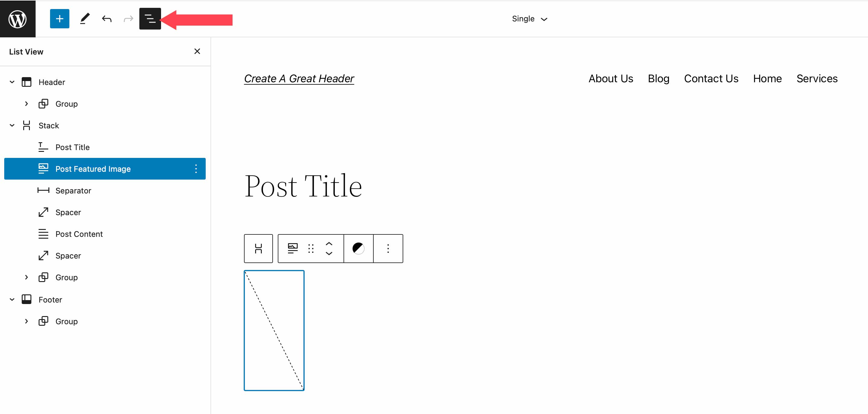The width and height of the screenshot is (868, 414).
Task: Expand the Group under Header
Action: (x=27, y=104)
